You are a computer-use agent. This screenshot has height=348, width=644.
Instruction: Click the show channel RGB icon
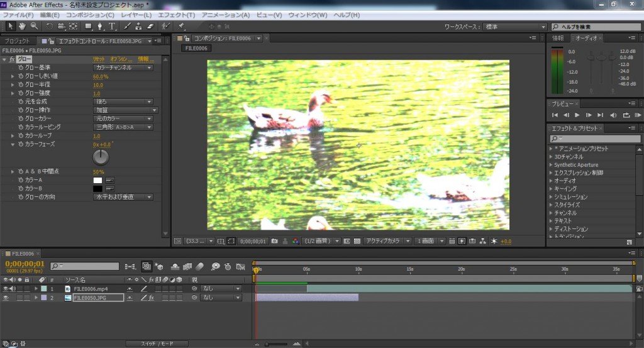[296, 241]
